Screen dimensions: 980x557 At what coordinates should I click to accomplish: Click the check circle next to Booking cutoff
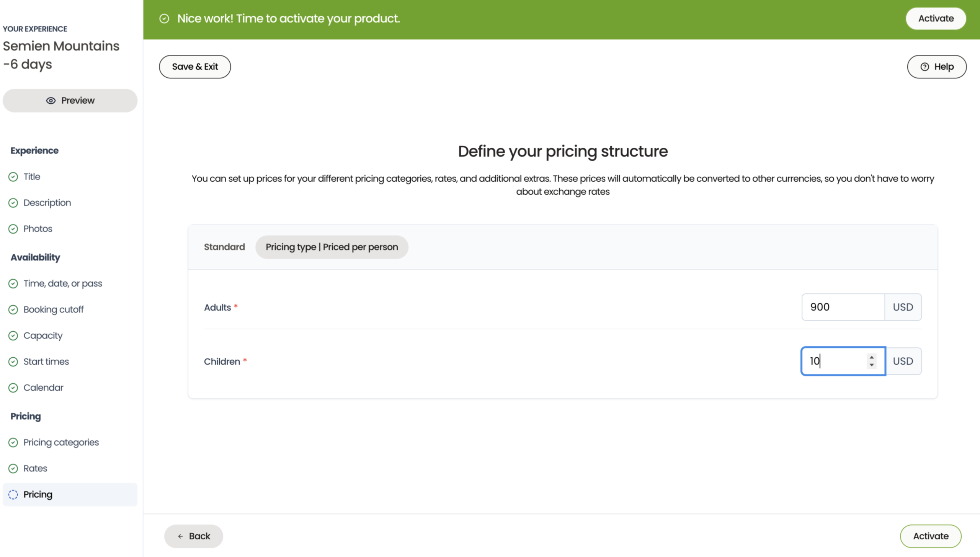pos(13,309)
